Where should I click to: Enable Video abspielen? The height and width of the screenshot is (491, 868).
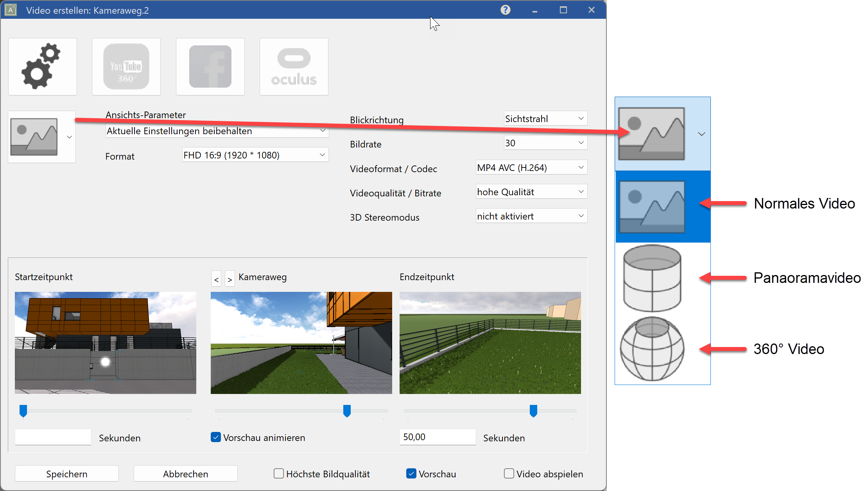point(509,473)
